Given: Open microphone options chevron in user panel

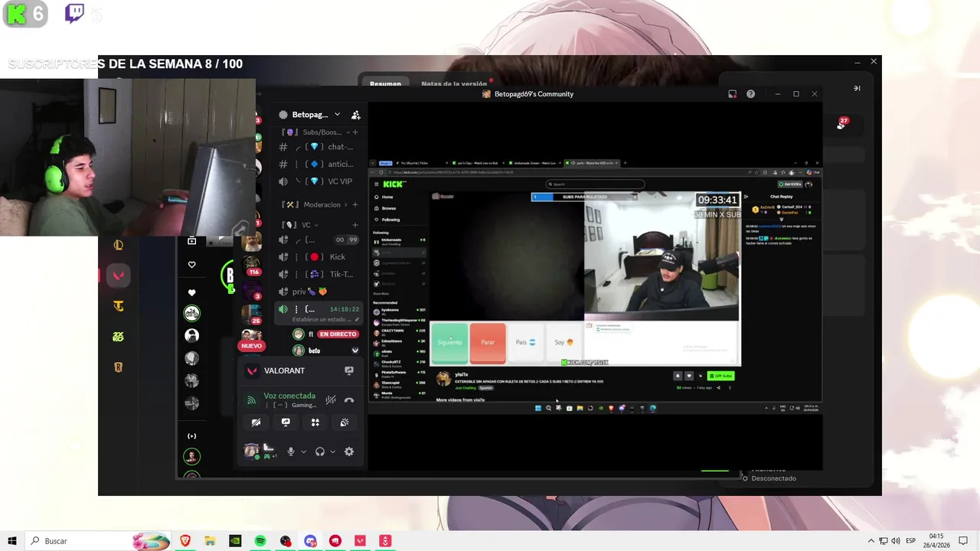Looking at the screenshot, I should click(x=303, y=452).
